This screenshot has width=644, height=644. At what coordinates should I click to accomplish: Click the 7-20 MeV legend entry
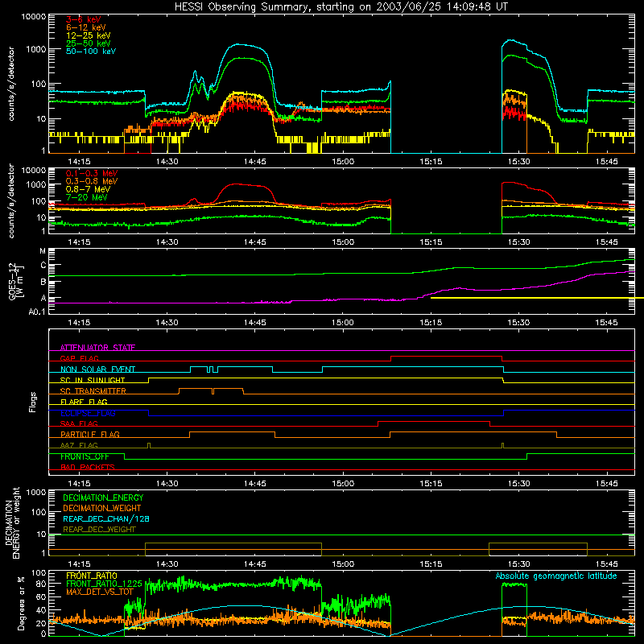pos(87,197)
